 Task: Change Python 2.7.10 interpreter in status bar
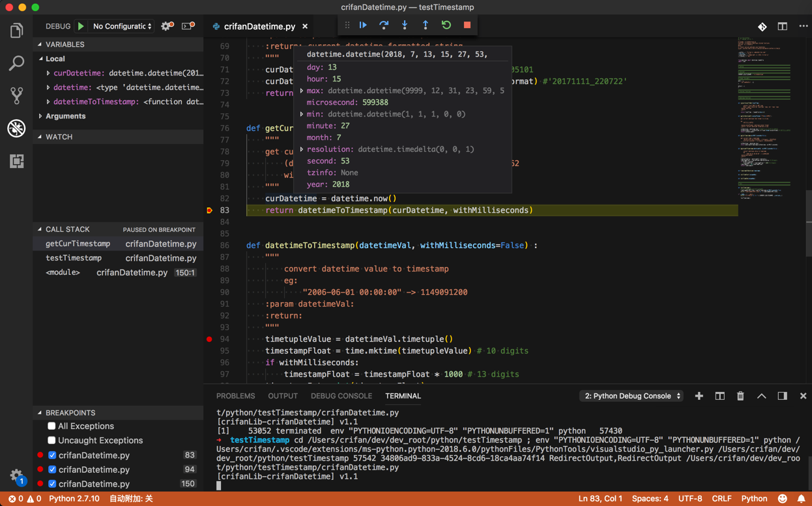point(74,499)
